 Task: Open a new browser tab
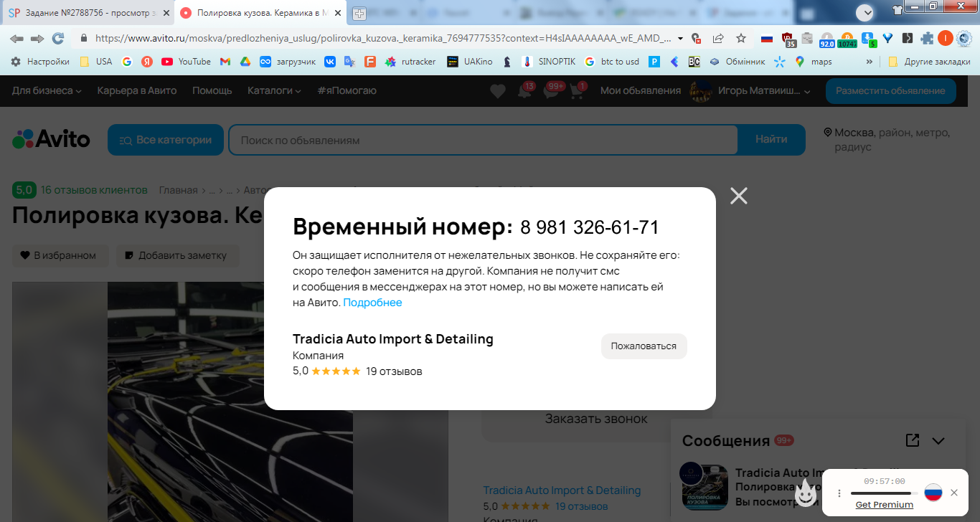(x=359, y=13)
